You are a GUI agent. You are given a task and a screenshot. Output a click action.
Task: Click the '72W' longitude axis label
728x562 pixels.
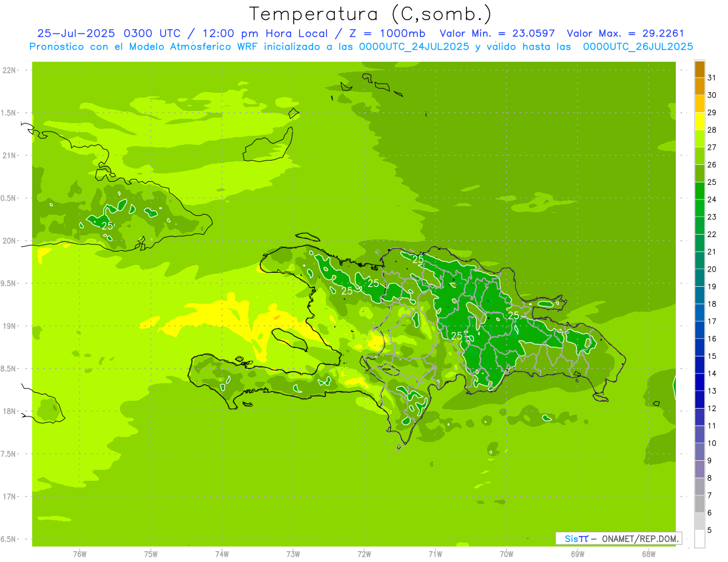tap(364, 554)
